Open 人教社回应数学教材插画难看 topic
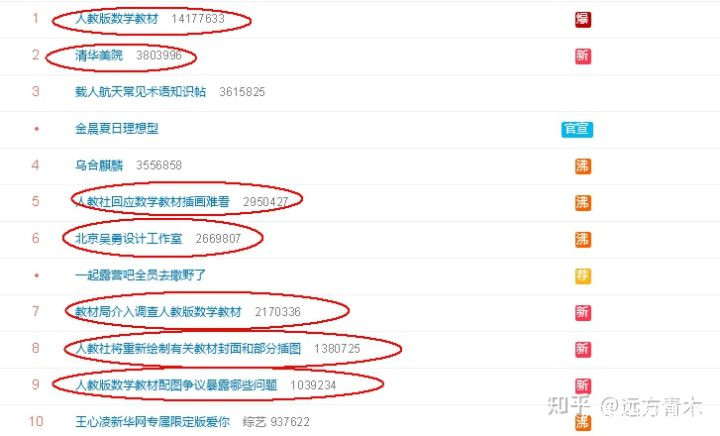The height and width of the screenshot is (436, 720). click(152, 201)
